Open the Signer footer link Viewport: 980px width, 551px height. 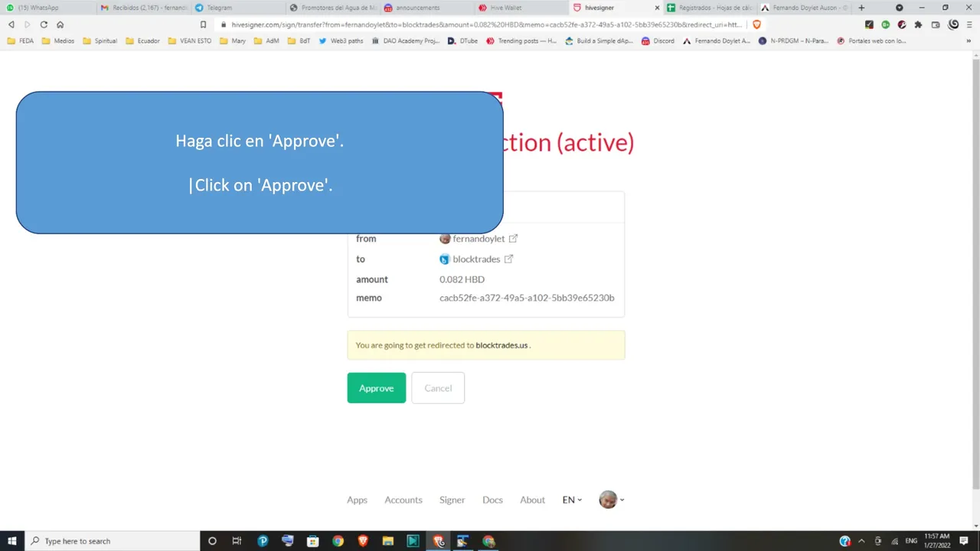[452, 500]
